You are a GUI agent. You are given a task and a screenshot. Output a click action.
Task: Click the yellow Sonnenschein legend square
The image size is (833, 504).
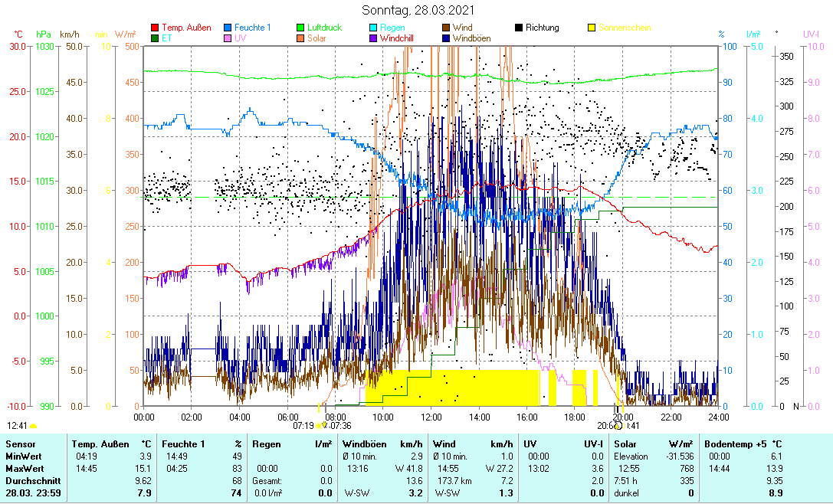592,28
